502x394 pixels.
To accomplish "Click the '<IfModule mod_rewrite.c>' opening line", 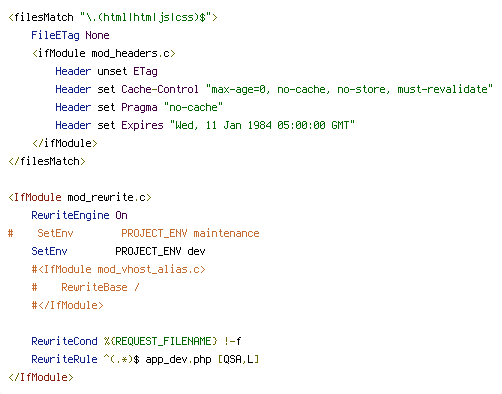I will click(80, 197).
